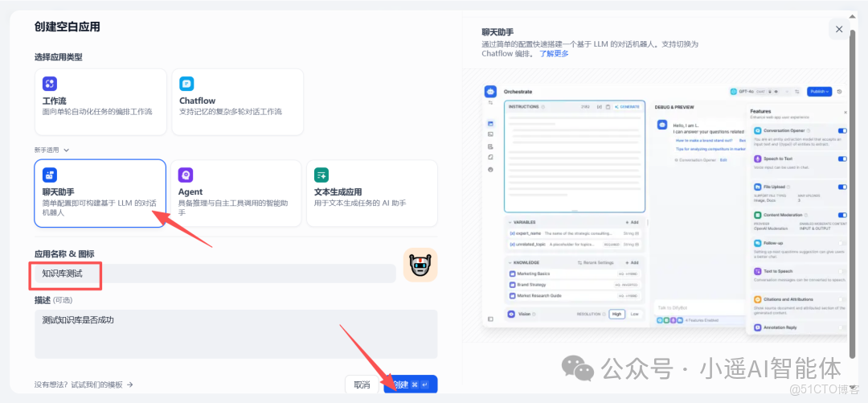This screenshot has width=868, height=403.
Task: Click the 文本生成应用 card icon
Action: pyautogui.click(x=321, y=175)
